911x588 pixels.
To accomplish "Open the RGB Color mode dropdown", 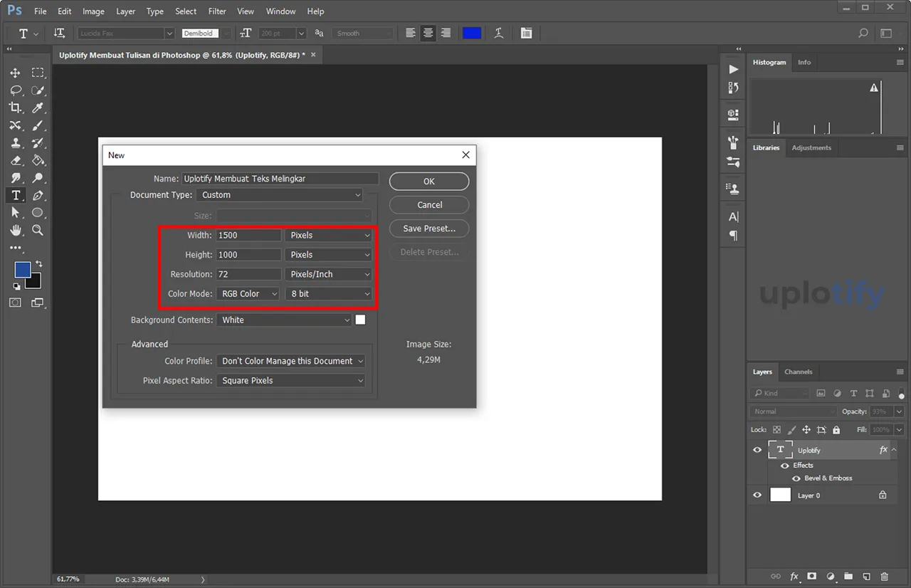I will 248,294.
